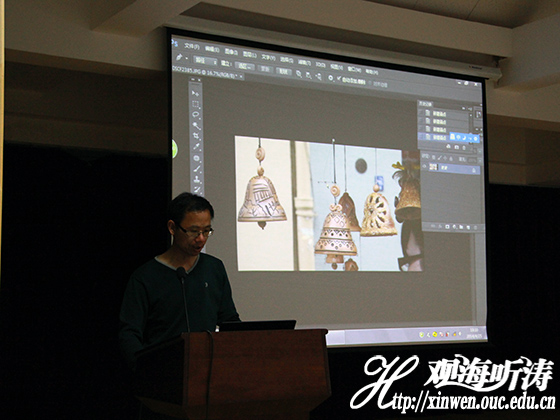
Task: Open the File menu
Action: [x=192, y=46]
